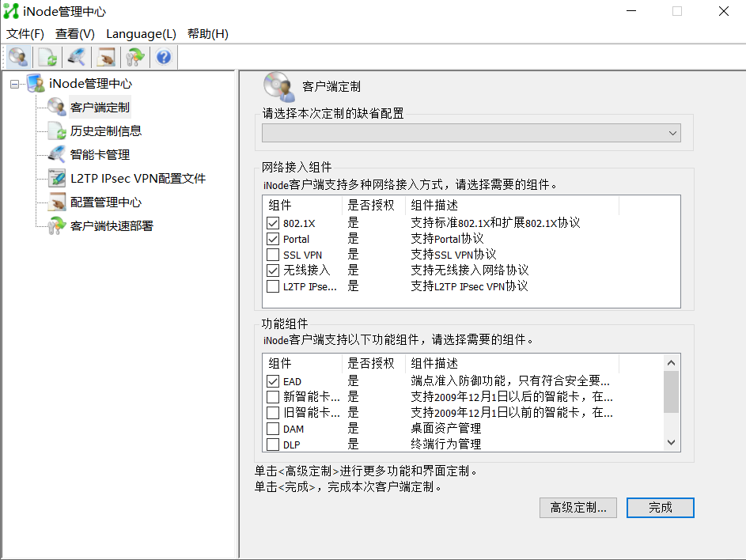The height and width of the screenshot is (560, 746).
Task: Click 组件 column header in 网络接入组件 list
Action: click(302, 205)
